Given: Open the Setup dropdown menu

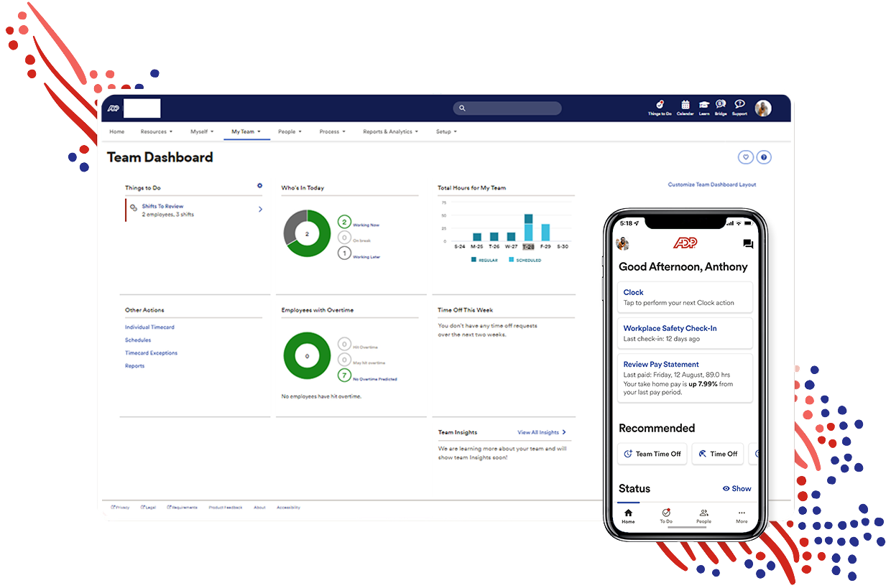Looking at the screenshot, I should click(446, 132).
